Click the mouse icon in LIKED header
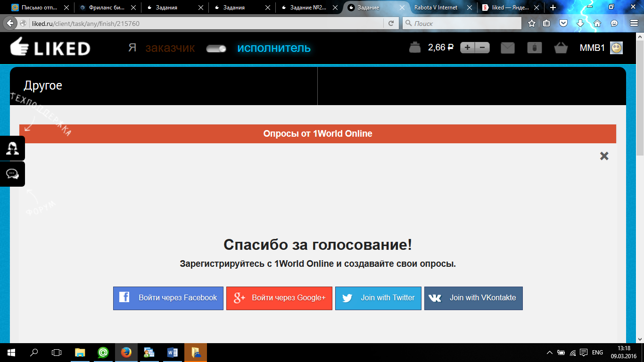The image size is (644, 362). pyautogui.click(x=534, y=48)
